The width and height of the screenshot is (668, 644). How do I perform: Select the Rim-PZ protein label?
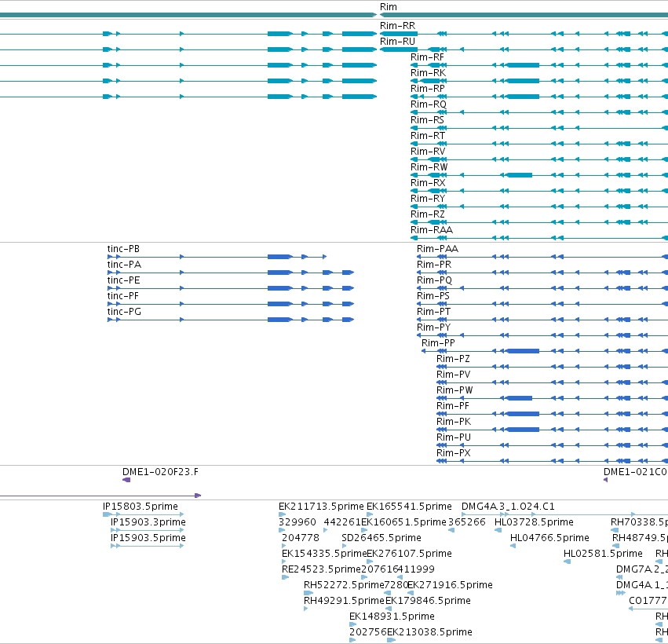[x=453, y=359]
